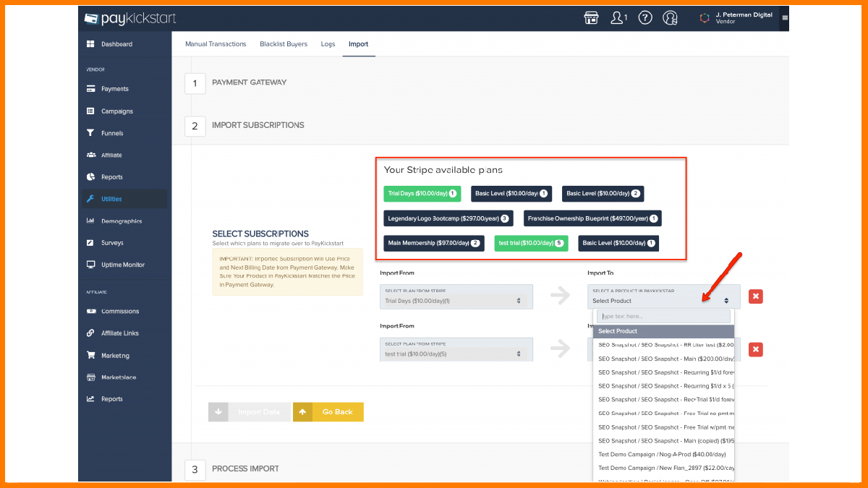Open the support headset icon

[671, 18]
